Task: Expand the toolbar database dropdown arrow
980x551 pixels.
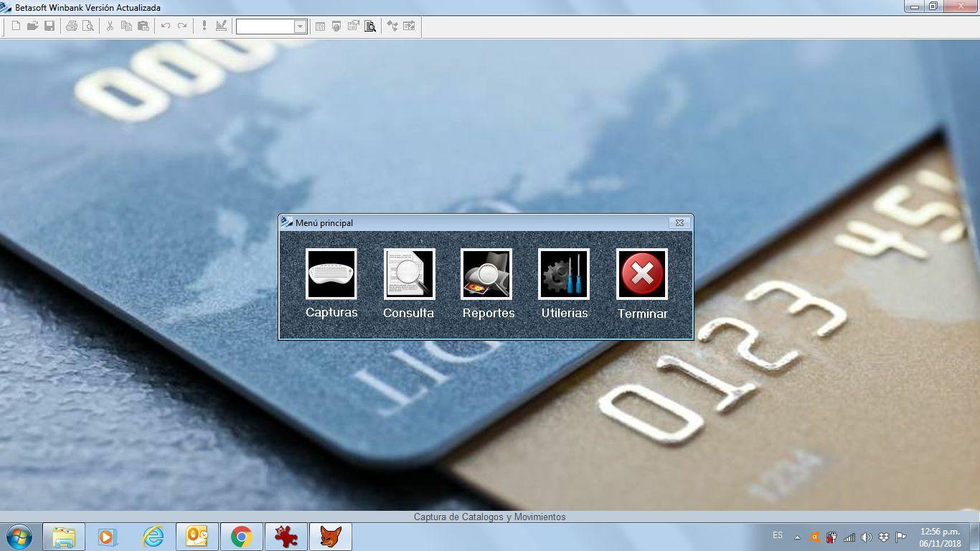Action: [301, 27]
